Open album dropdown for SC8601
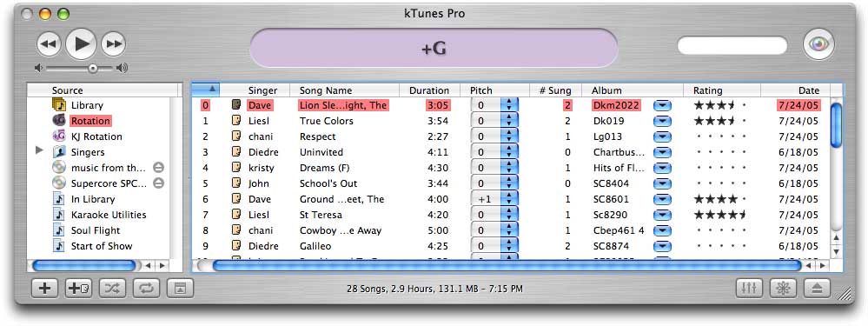868x326 pixels. pyautogui.click(x=662, y=199)
